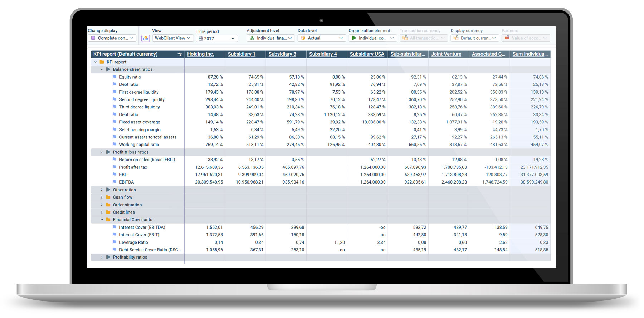
Task: Open the Holding Inc. column link
Action: (x=200, y=54)
